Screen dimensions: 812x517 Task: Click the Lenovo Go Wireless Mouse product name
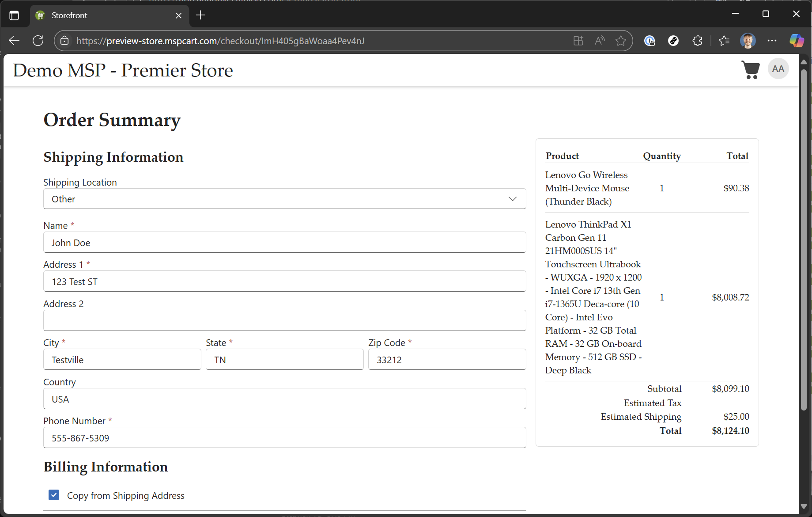click(x=587, y=188)
